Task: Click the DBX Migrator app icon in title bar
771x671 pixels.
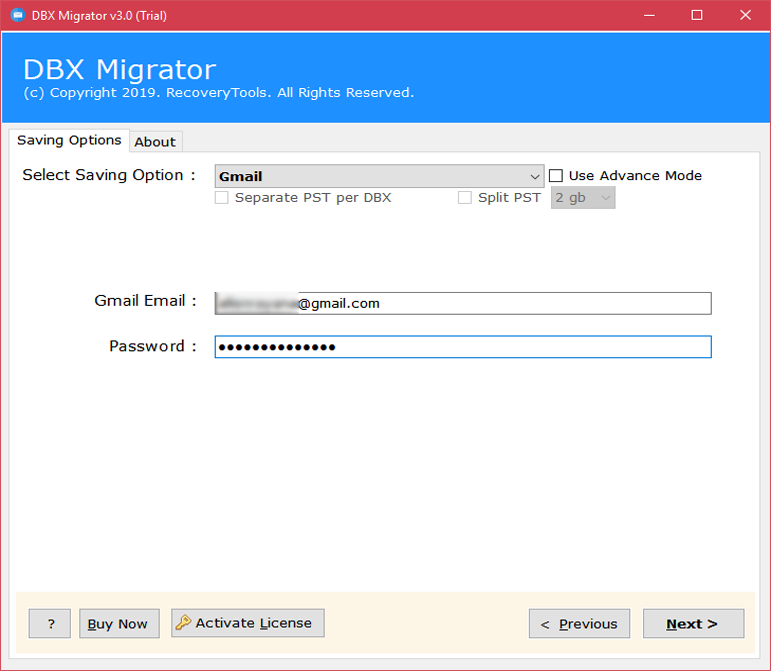Action: pyautogui.click(x=18, y=15)
